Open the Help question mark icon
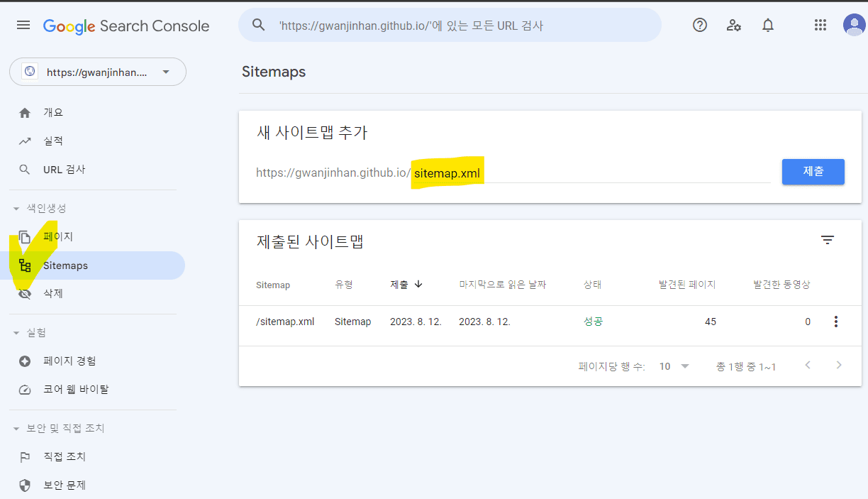The image size is (868, 499). [x=700, y=26]
